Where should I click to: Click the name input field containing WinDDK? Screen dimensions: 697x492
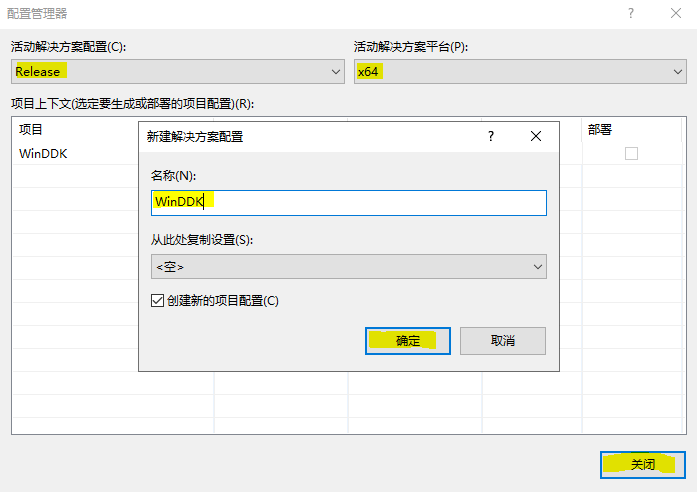[348, 203]
